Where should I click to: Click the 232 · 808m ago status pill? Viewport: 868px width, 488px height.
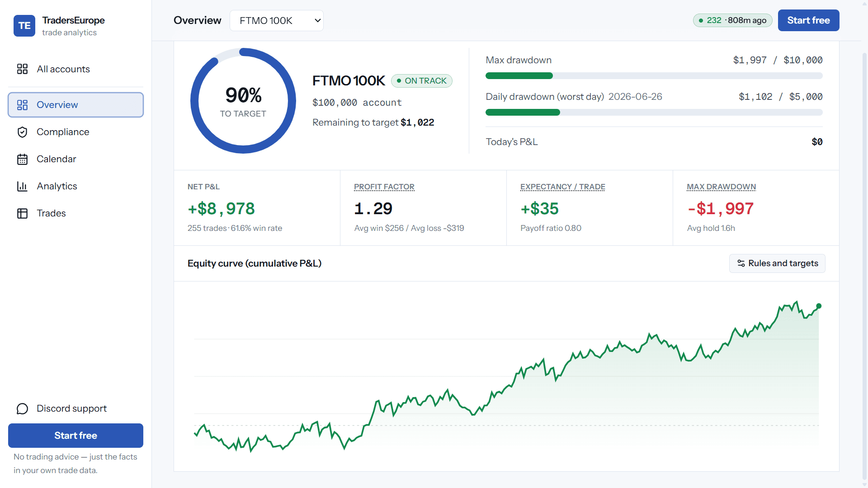732,20
